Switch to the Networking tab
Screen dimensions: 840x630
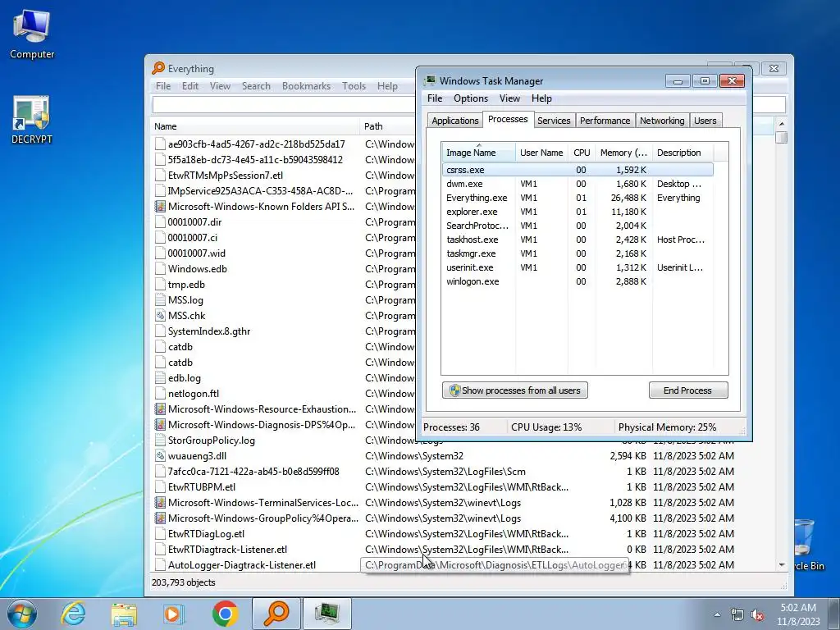[662, 121]
